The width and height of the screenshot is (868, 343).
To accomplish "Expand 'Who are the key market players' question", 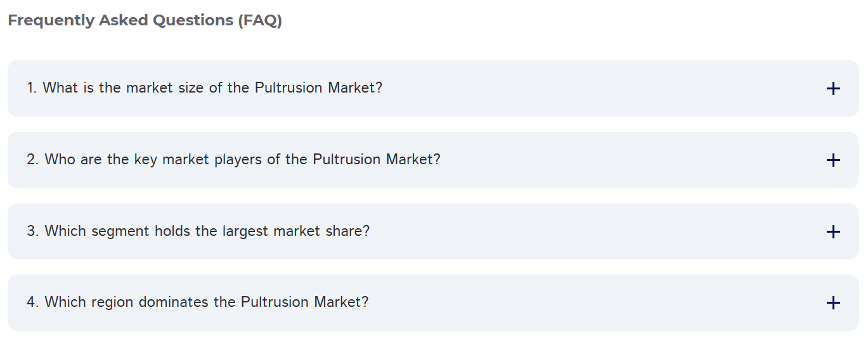I will tap(233, 159).
